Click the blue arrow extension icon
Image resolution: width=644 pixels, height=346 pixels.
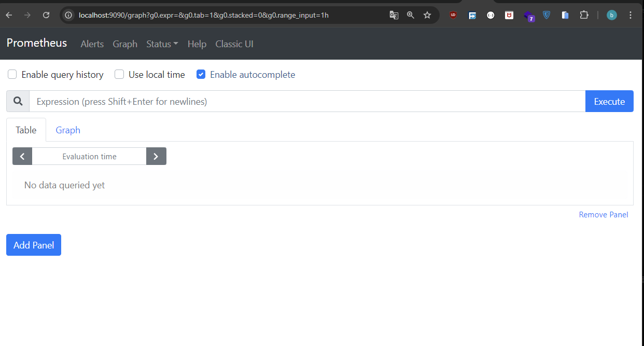click(472, 15)
